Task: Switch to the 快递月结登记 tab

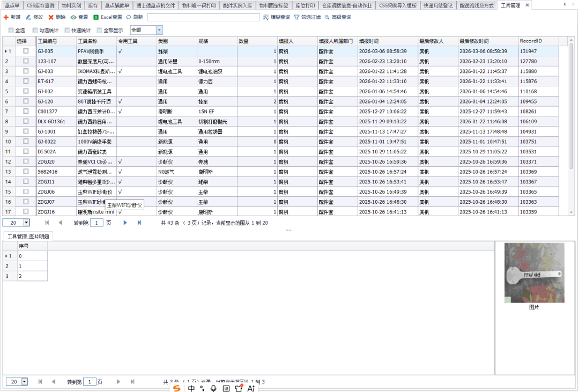Action: tap(438, 5)
